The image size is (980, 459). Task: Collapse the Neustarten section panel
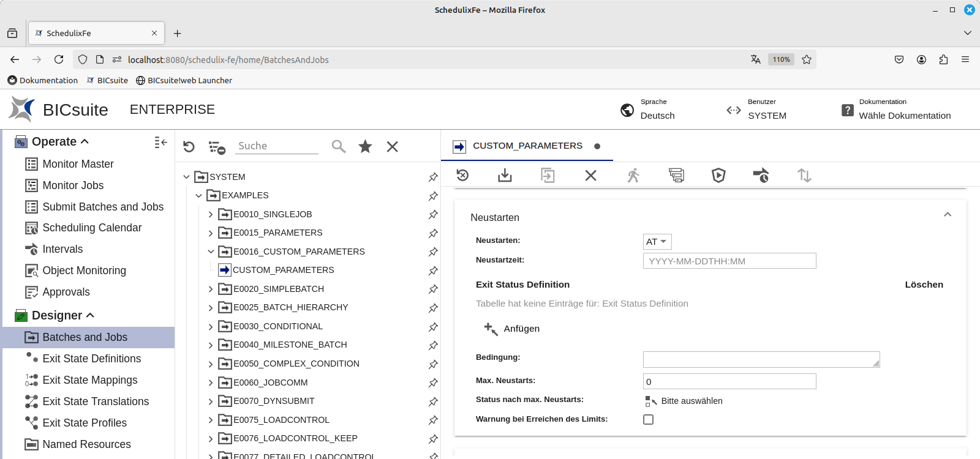(x=947, y=215)
